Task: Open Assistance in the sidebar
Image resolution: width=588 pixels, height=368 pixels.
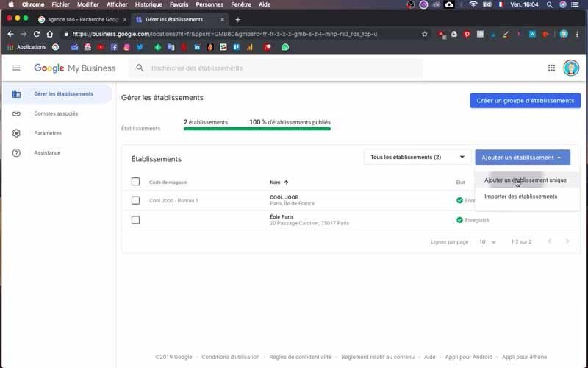Action: point(47,153)
